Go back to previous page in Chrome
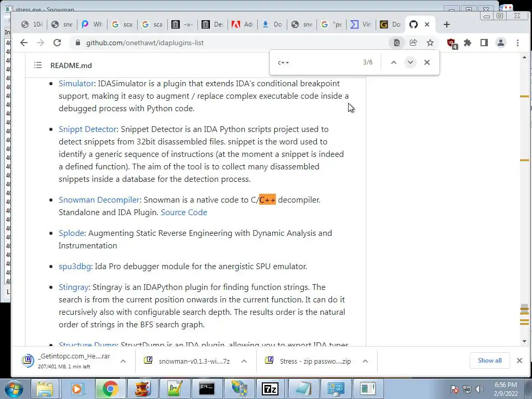Image resolution: width=532 pixels, height=399 pixels. 24,43
